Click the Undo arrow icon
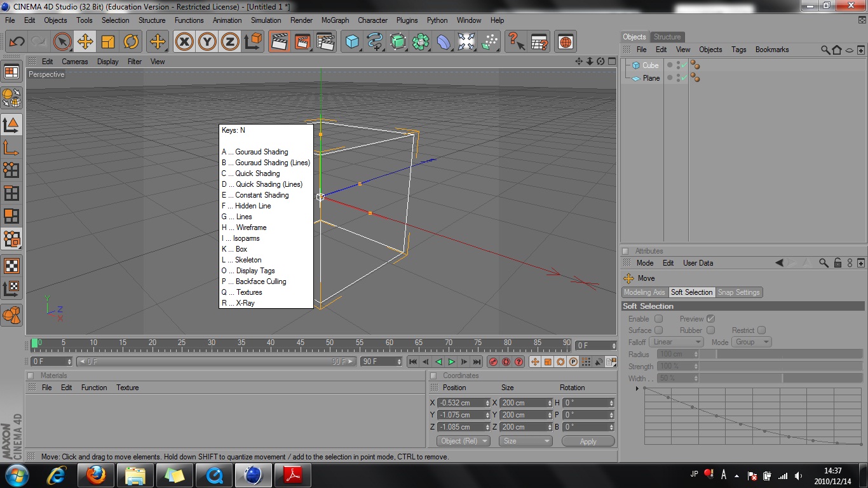Image resolution: width=868 pixels, height=488 pixels. 17,42
